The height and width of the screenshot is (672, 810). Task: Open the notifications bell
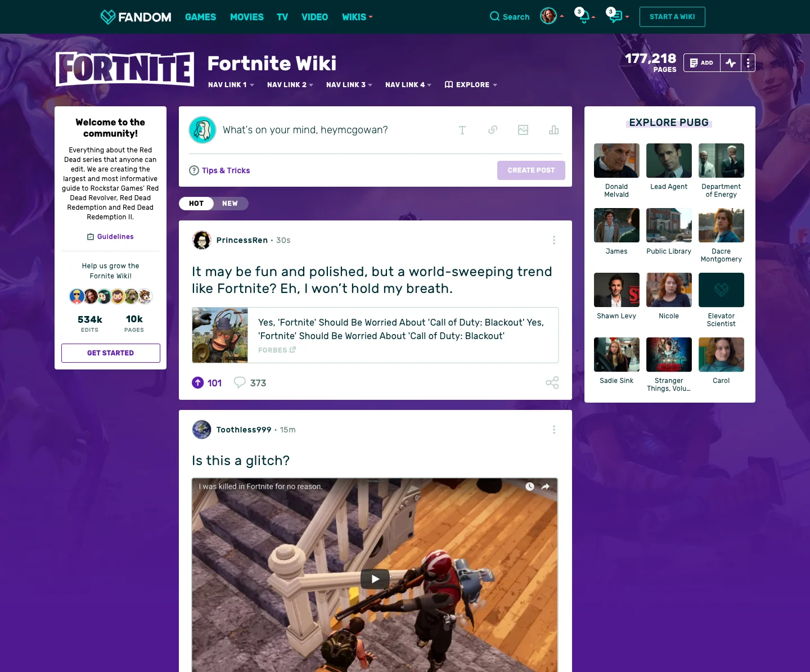pos(584,17)
